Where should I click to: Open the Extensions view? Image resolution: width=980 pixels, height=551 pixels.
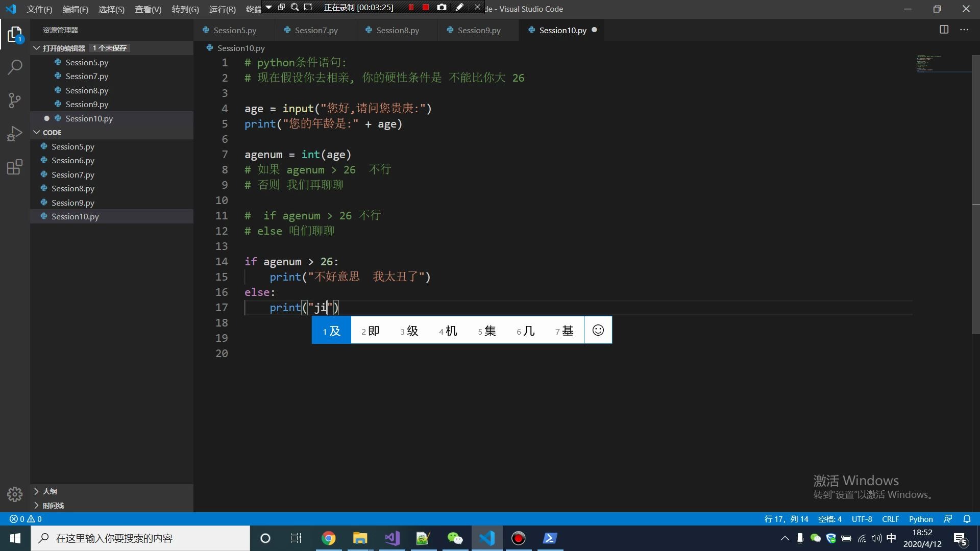(15, 167)
